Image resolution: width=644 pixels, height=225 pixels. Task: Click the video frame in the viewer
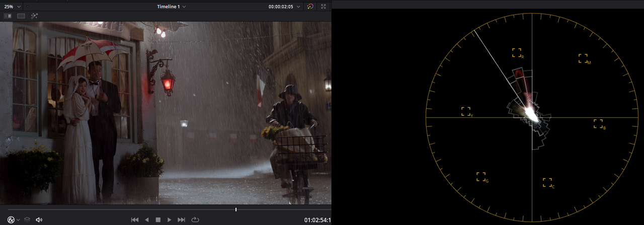[166, 113]
